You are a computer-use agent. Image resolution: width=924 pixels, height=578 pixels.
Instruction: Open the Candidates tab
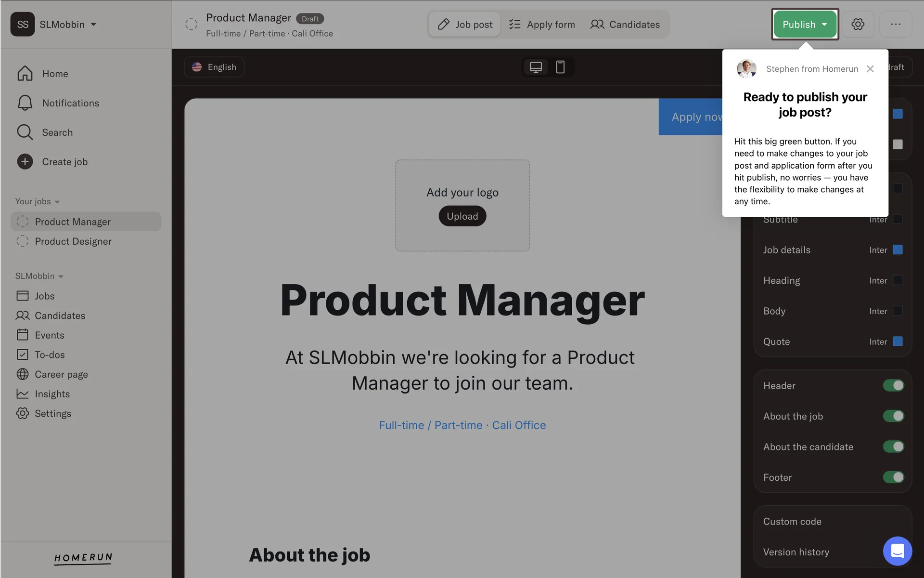point(625,25)
